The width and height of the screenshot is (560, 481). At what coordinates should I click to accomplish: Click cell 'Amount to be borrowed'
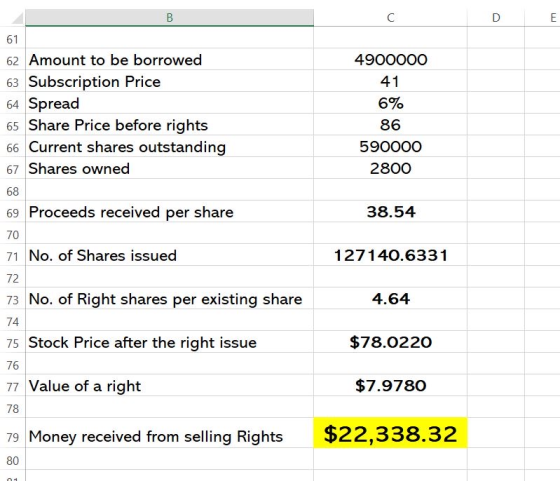(x=170, y=60)
